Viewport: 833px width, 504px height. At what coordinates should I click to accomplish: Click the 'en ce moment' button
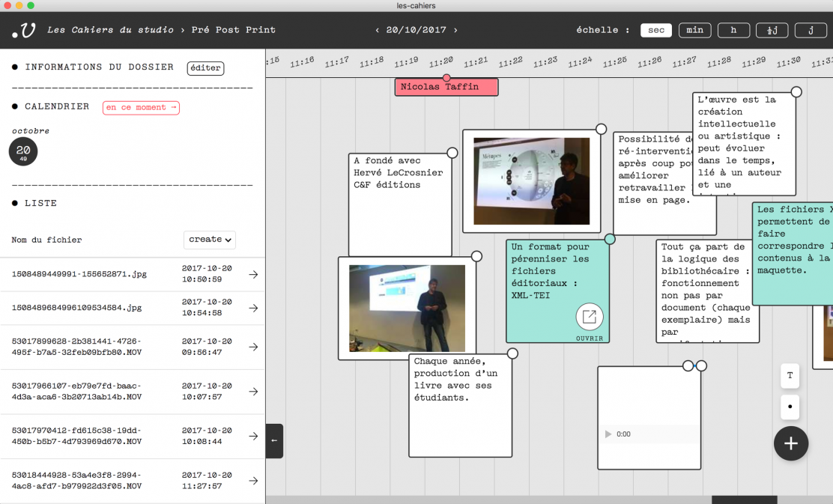coord(141,108)
